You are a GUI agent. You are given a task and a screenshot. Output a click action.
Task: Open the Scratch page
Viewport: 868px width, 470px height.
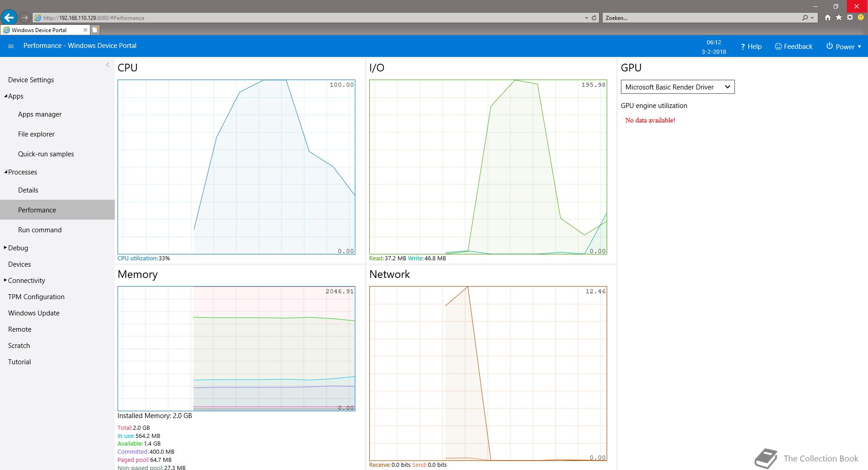[19, 346]
